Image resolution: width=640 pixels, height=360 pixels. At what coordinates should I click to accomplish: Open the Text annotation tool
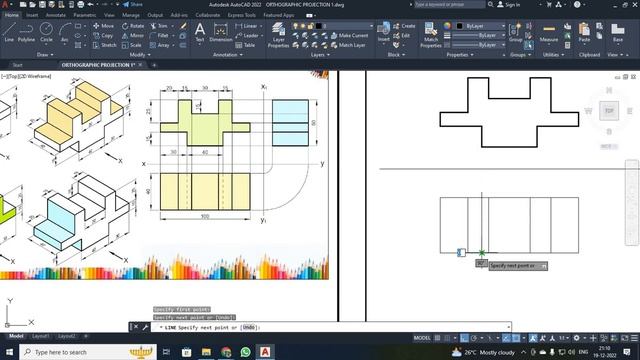[200, 32]
